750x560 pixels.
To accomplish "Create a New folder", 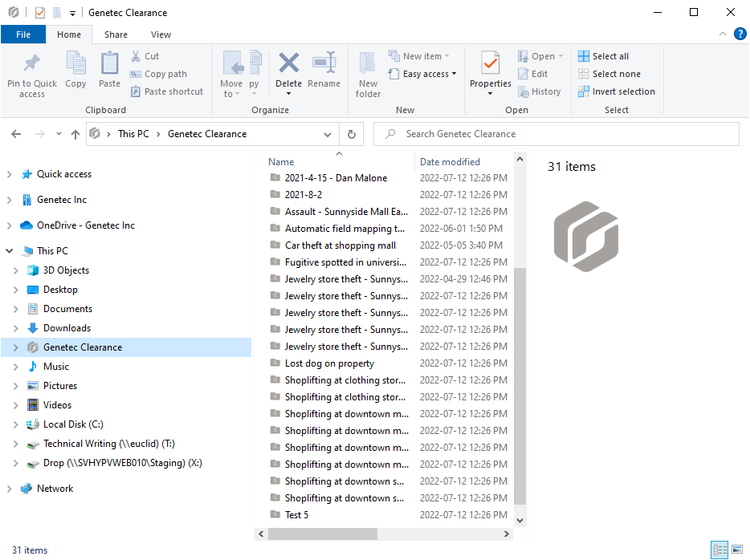I will [x=368, y=75].
